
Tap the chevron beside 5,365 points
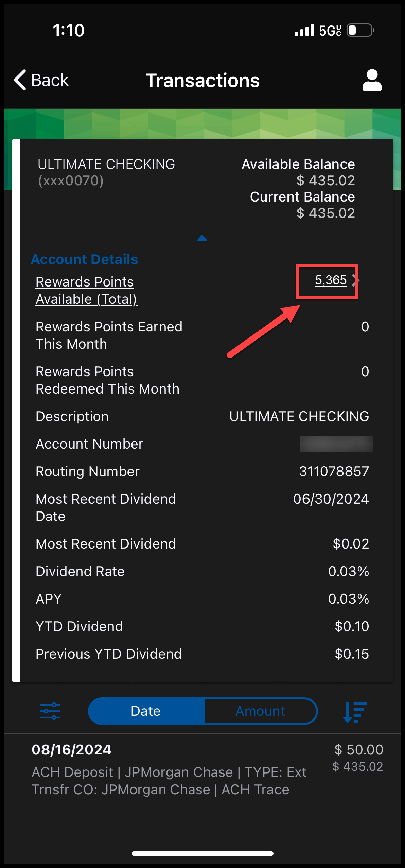pos(355,280)
